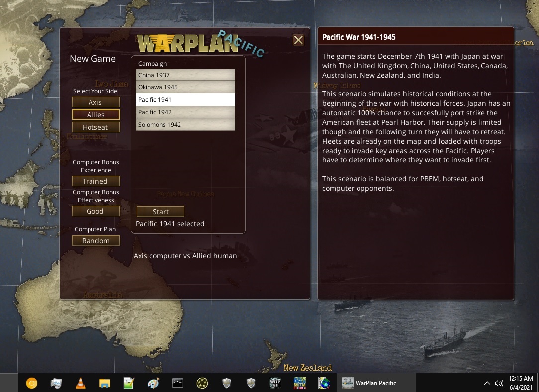The height and width of the screenshot is (392, 539).
Task: Select the Axis side
Action: tap(96, 102)
